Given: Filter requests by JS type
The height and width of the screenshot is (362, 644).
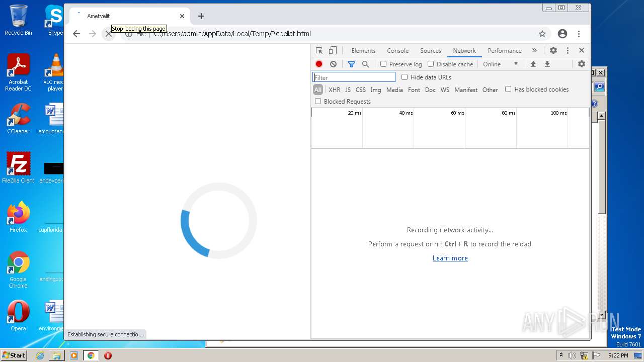Looking at the screenshot, I should tap(348, 89).
